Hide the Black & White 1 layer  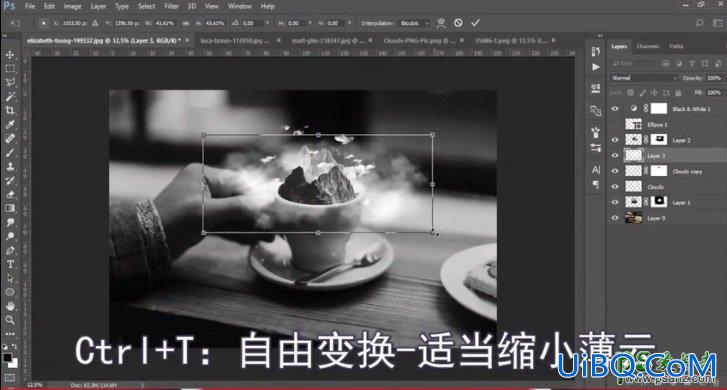pyautogui.click(x=615, y=109)
